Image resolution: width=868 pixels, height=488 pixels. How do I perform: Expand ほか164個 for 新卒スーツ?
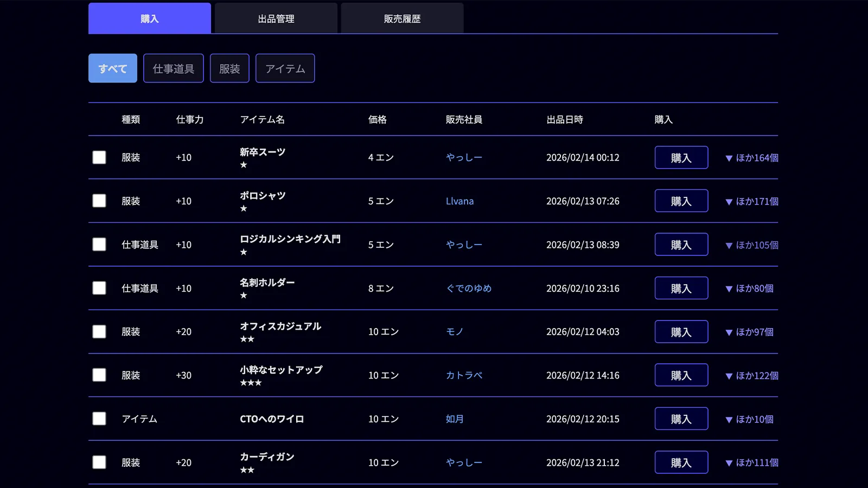751,157
